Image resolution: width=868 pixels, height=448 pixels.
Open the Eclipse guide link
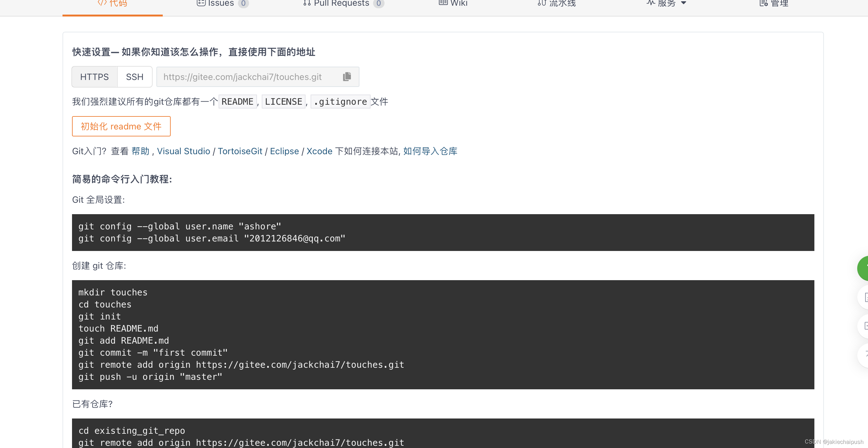pos(284,151)
